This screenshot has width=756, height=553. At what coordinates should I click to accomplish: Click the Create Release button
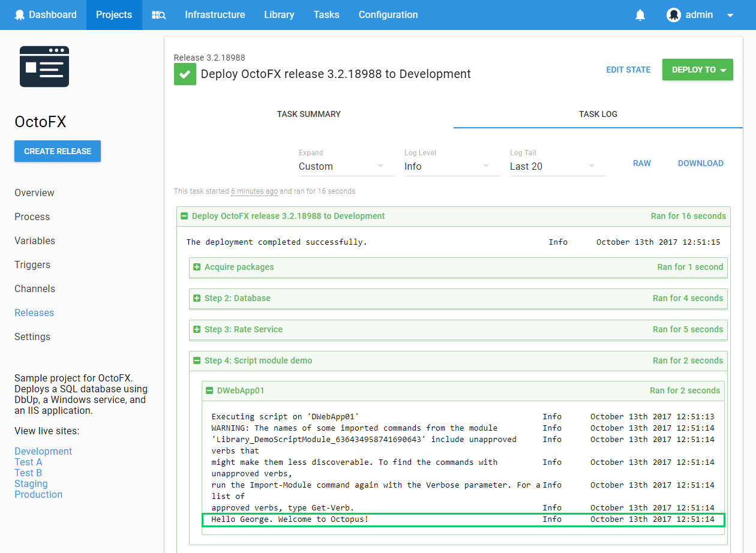pos(58,151)
